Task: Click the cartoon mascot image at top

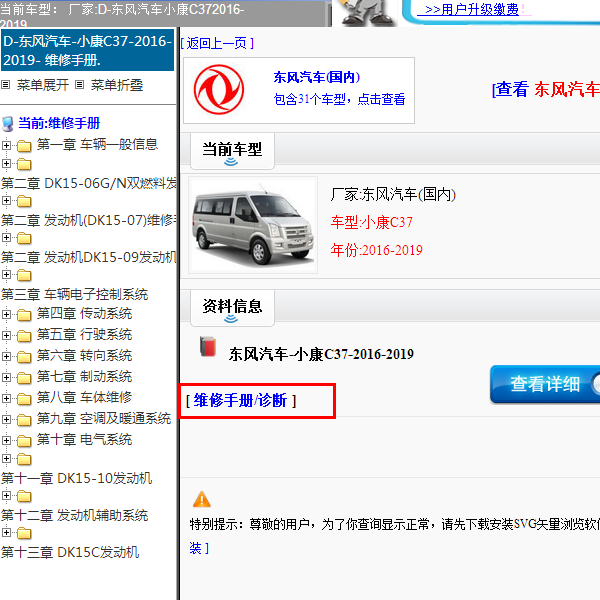Action: click(x=367, y=13)
